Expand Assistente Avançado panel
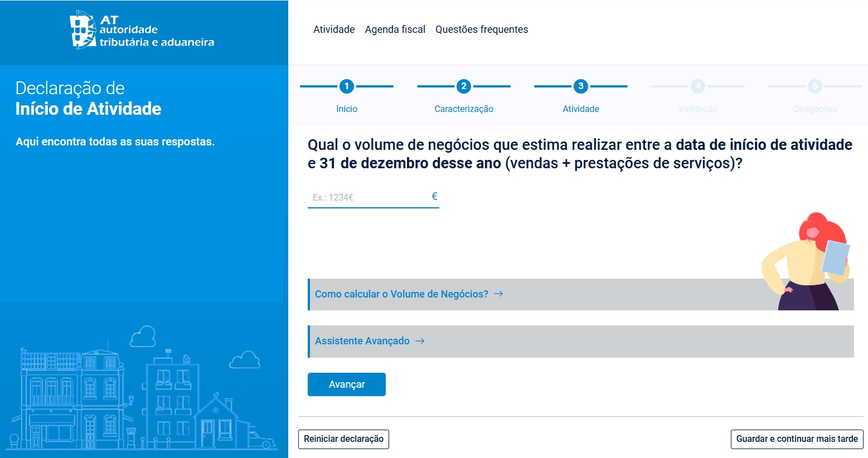This screenshot has width=868, height=458. click(x=362, y=341)
